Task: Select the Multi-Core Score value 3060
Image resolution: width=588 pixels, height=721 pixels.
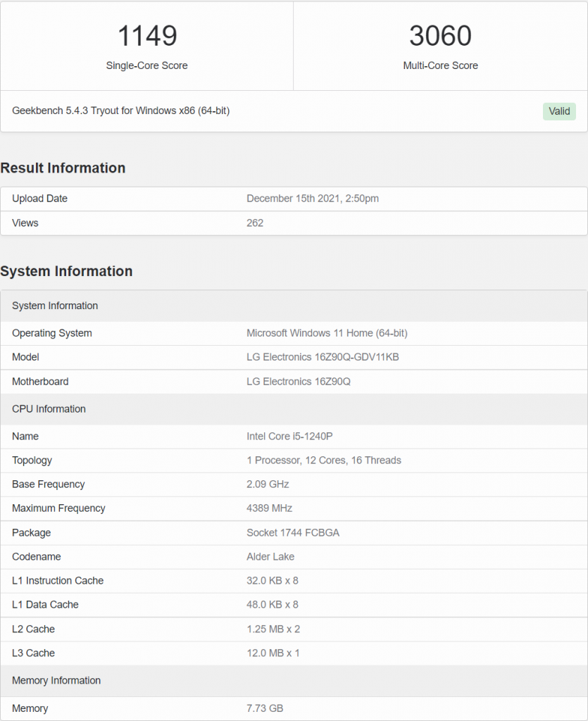Action: (x=440, y=35)
